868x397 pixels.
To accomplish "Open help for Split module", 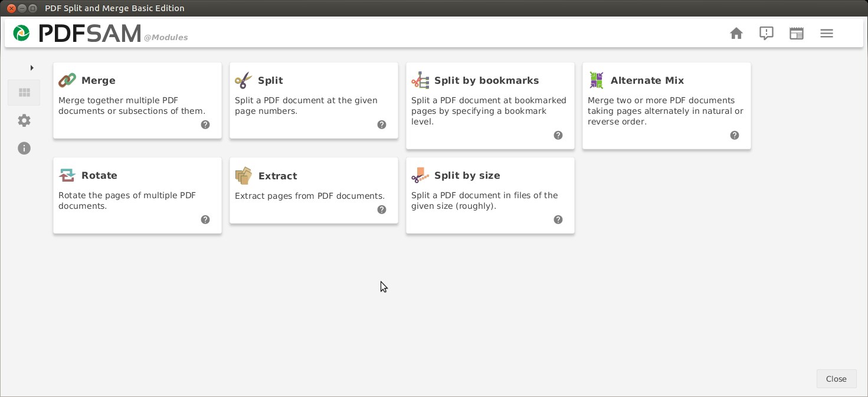I will (382, 124).
